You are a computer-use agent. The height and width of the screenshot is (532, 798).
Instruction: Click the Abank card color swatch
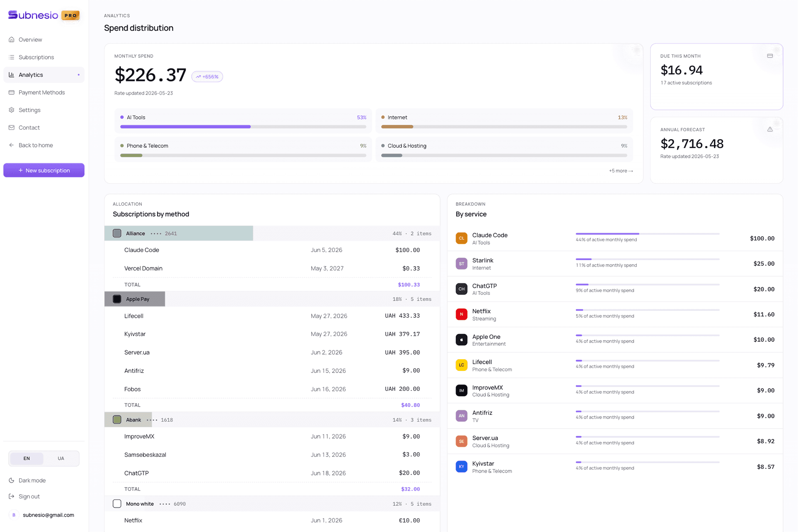point(117,419)
